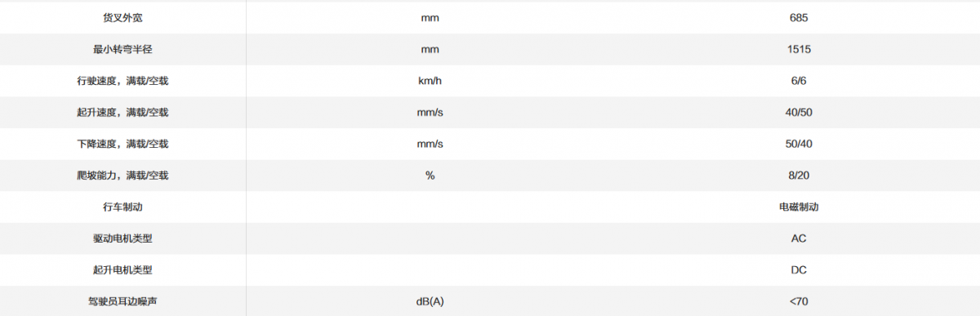Viewport: 980px width, 316px height.
Task: Click the km/h unit cell
Action: pyautogui.click(x=430, y=81)
